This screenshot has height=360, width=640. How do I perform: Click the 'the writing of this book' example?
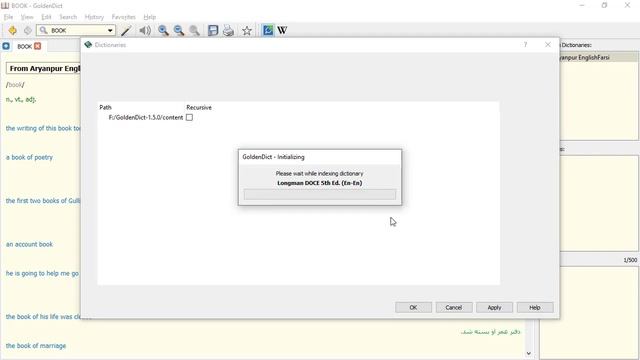pos(43,128)
